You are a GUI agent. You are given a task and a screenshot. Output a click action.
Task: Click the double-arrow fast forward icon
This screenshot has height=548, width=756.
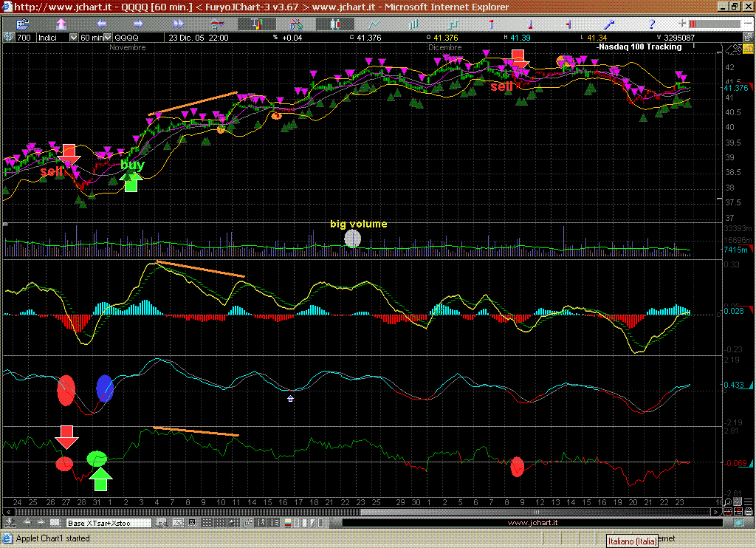coord(179,24)
